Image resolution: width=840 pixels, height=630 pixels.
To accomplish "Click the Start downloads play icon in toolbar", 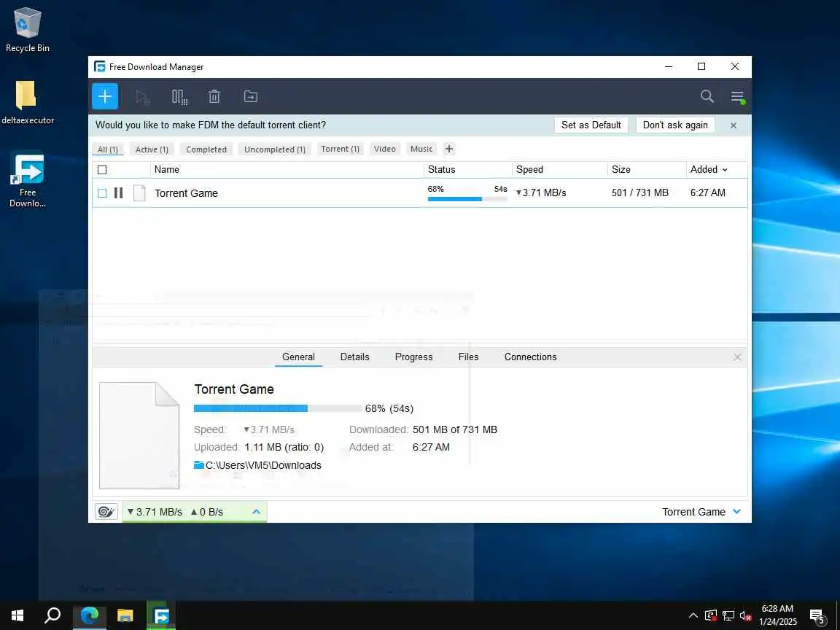I will click(x=142, y=97).
